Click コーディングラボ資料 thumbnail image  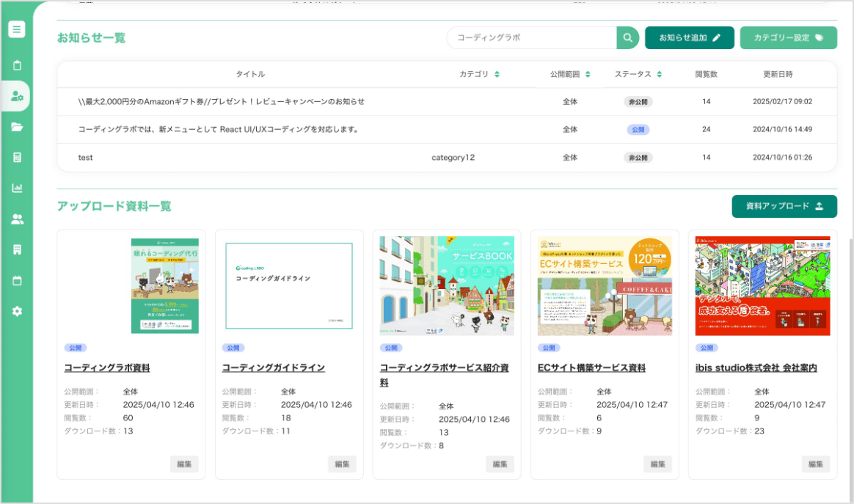click(x=165, y=285)
